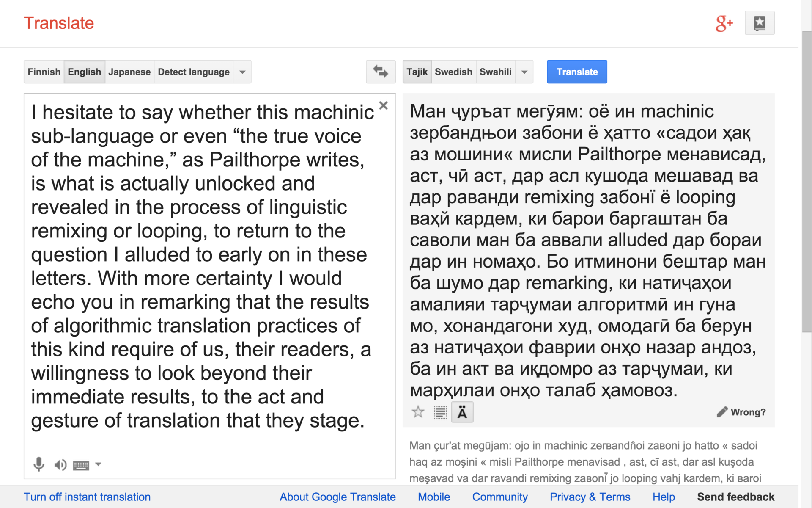Image resolution: width=812 pixels, height=508 pixels.
Task: Expand the source language dropdown arrow
Action: coord(242,72)
